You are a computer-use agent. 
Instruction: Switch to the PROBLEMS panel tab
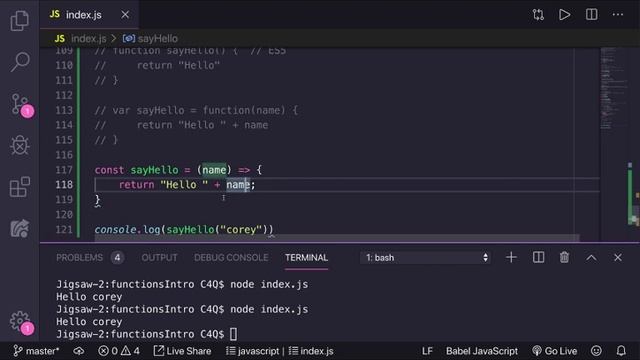click(79, 258)
